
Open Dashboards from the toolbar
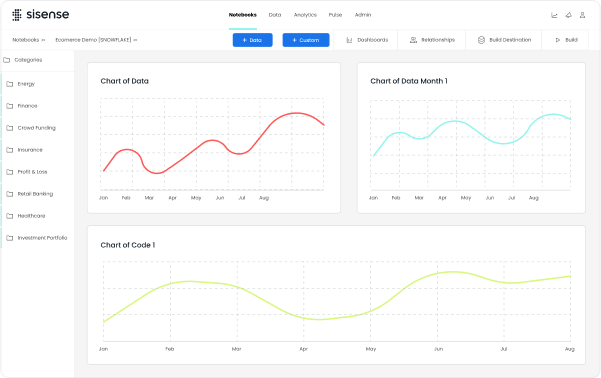pos(367,40)
